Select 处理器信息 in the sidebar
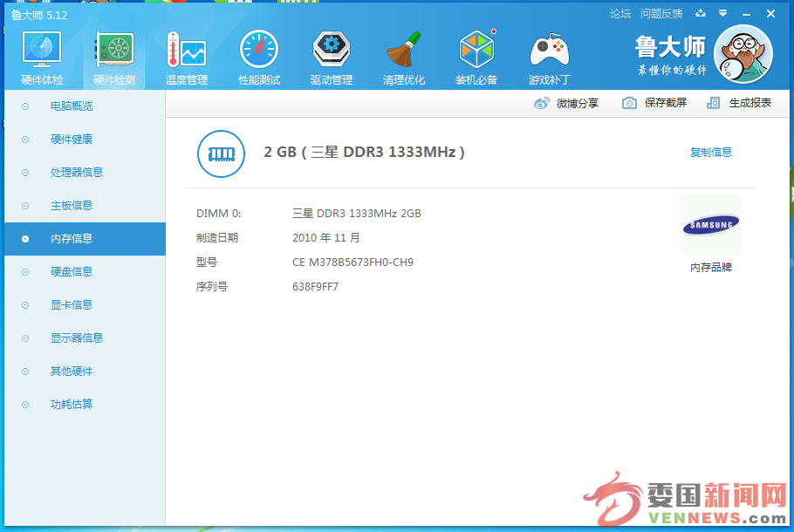This screenshot has height=532, width=794. [86, 173]
